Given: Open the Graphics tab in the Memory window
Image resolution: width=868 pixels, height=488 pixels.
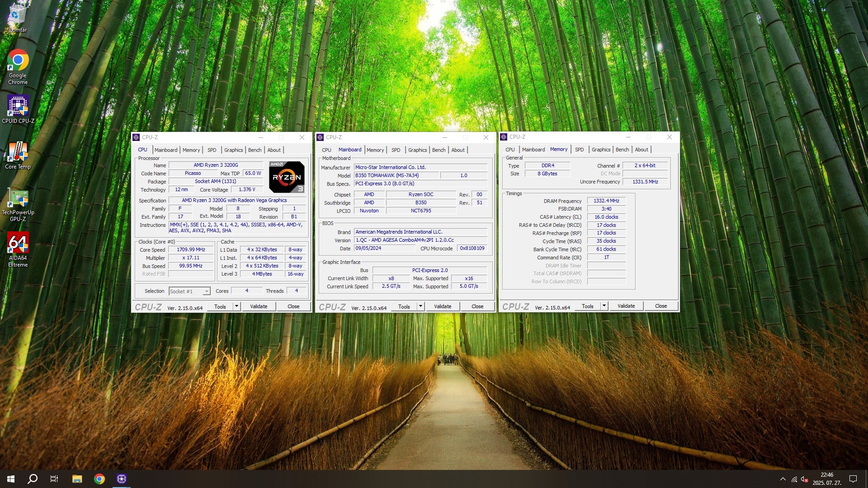Looking at the screenshot, I should (x=601, y=150).
